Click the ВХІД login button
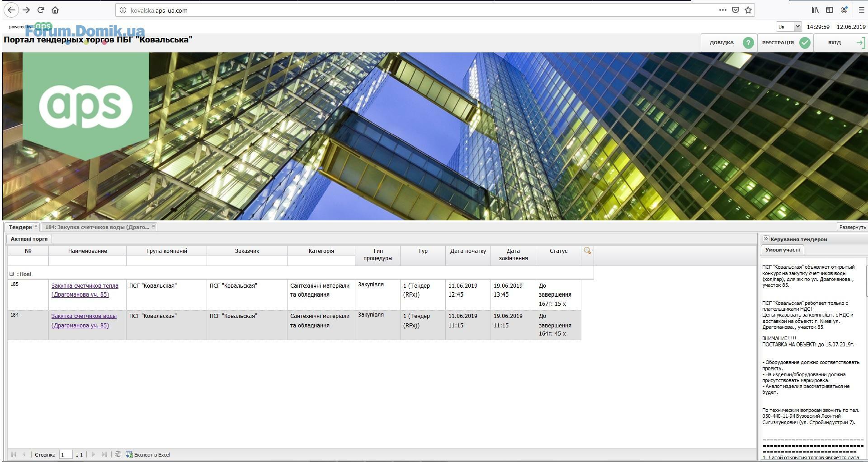The width and height of the screenshot is (868, 462). tap(841, 43)
